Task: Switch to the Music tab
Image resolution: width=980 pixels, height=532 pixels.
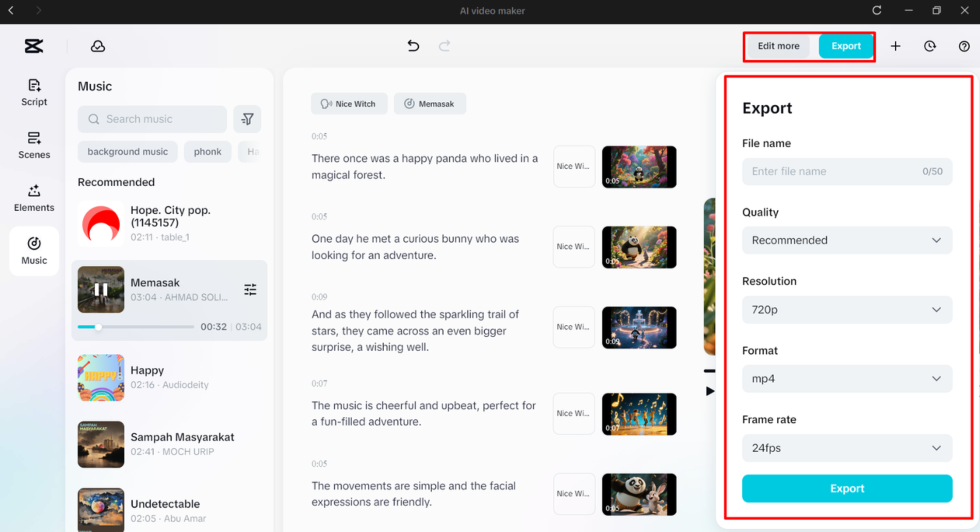Action: [x=34, y=251]
